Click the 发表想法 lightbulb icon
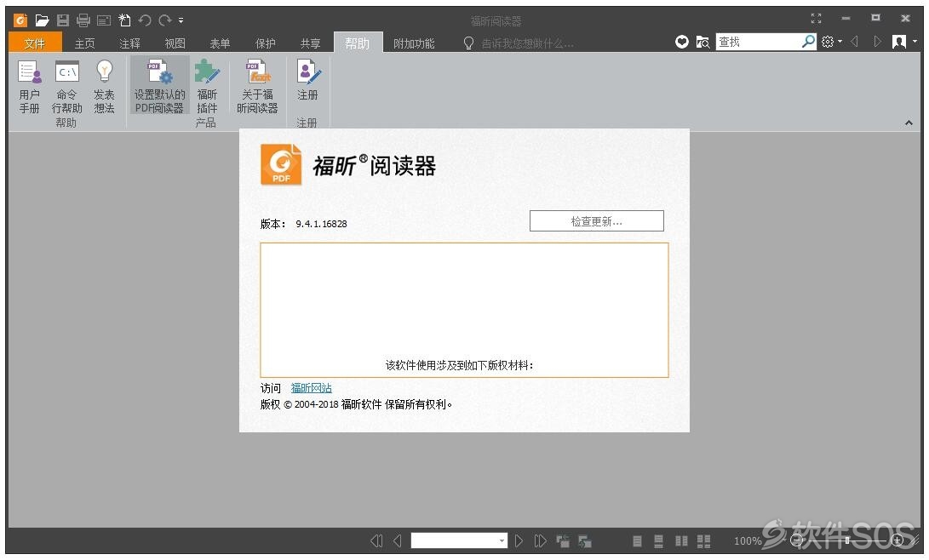The image size is (929, 560). [x=104, y=87]
